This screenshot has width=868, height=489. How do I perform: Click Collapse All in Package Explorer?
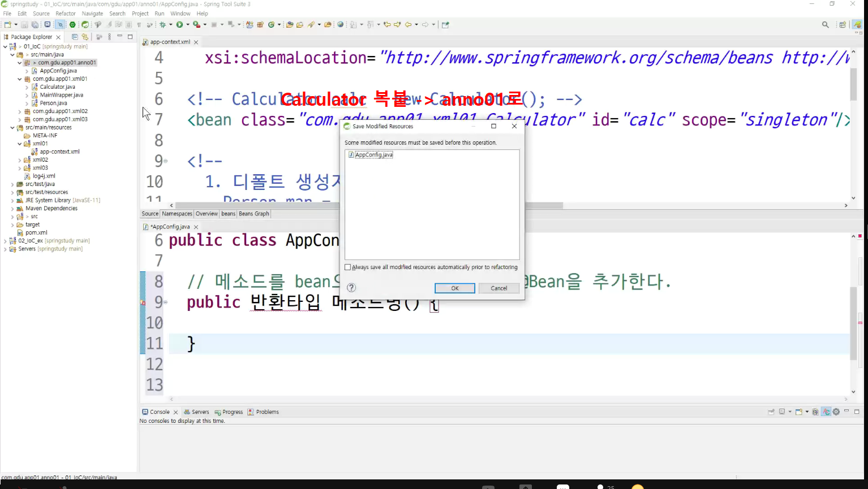tap(74, 37)
